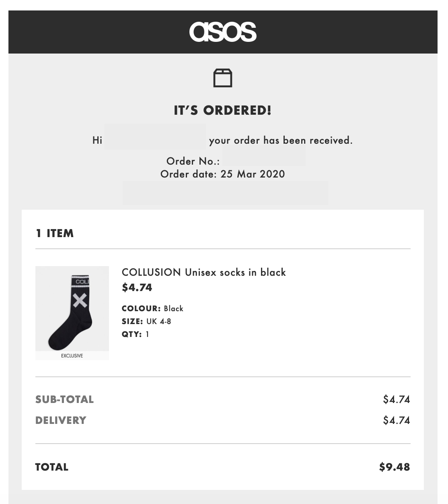
Task: Click the 1 ITEM section heading
Action: tap(55, 233)
